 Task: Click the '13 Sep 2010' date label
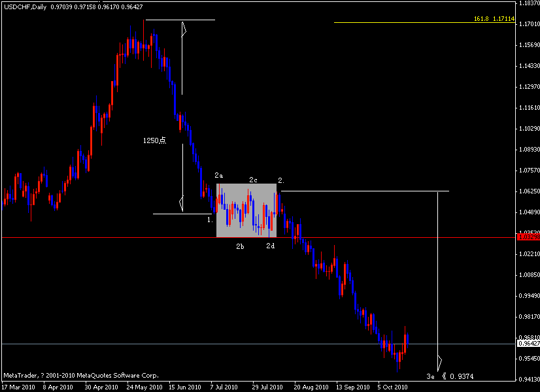click(x=353, y=387)
